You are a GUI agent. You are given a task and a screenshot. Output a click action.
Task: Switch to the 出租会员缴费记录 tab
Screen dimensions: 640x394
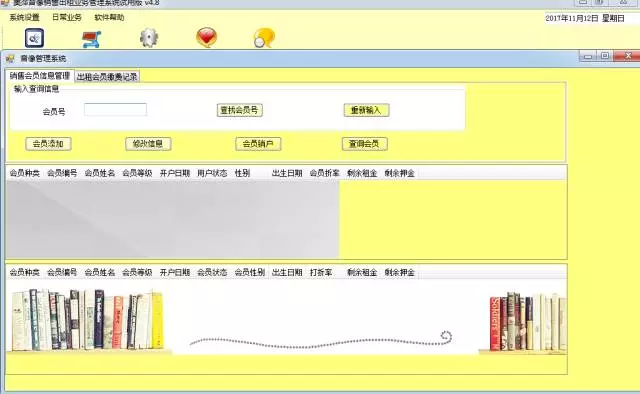[107, 76]
